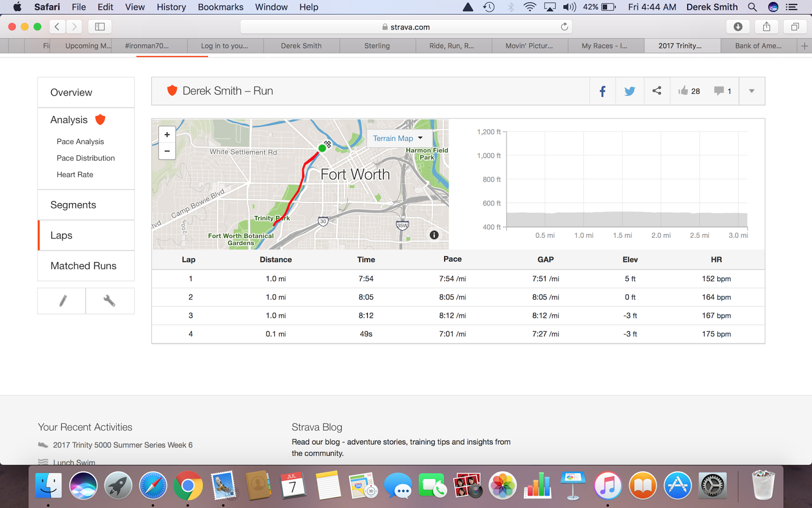Screen dimensions: 812x508
Task: Open the Analysis section
Action: 69,120
